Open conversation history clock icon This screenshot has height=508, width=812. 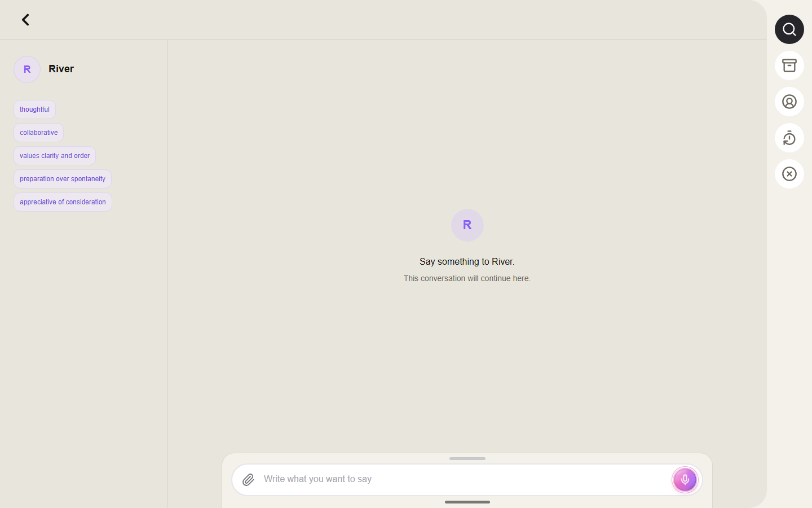(789, 138)
